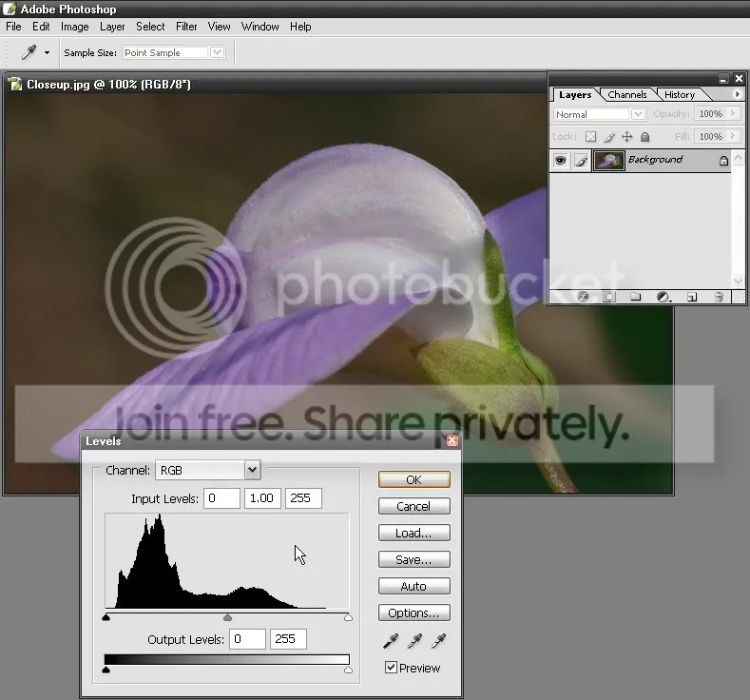Click the lock all padlock icon

[x=644, y=137]
